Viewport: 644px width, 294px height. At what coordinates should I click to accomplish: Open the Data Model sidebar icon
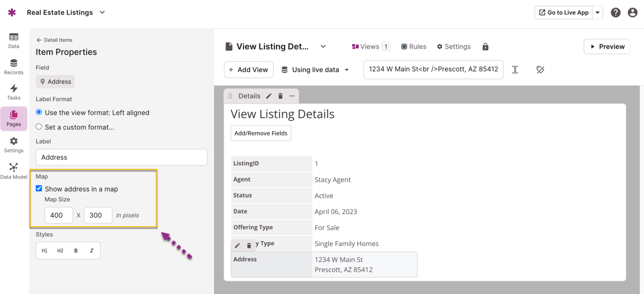tap(14, 171)
